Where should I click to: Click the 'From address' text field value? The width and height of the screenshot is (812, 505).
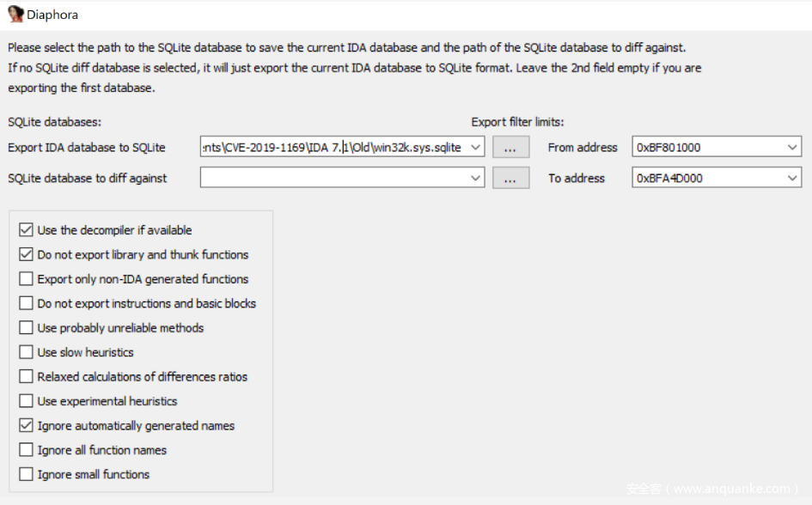[706, 148]
